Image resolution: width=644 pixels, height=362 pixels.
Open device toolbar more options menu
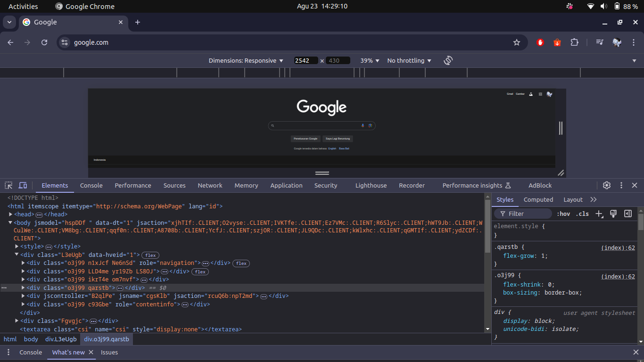[x=634, y=61]
